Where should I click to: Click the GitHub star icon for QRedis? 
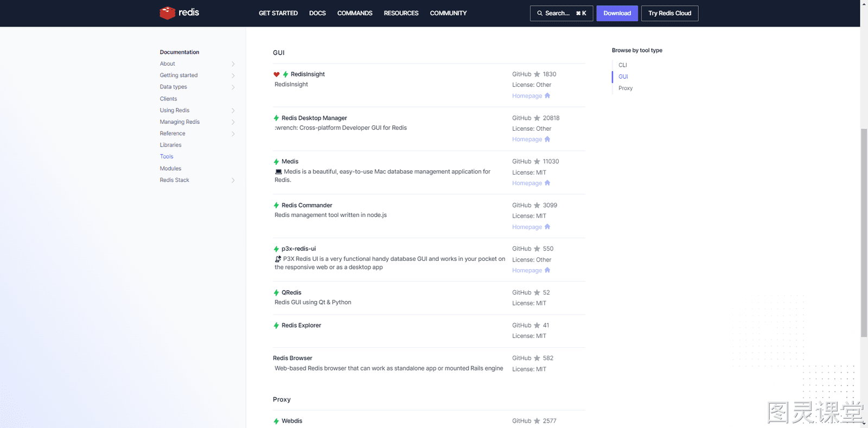coord(537,292)
